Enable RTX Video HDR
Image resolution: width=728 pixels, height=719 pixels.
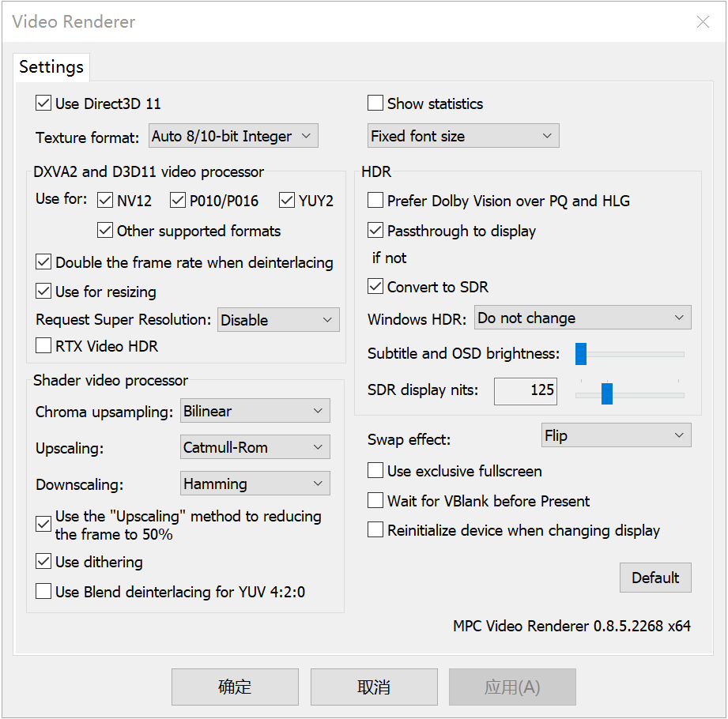click(x=43, y=345)
